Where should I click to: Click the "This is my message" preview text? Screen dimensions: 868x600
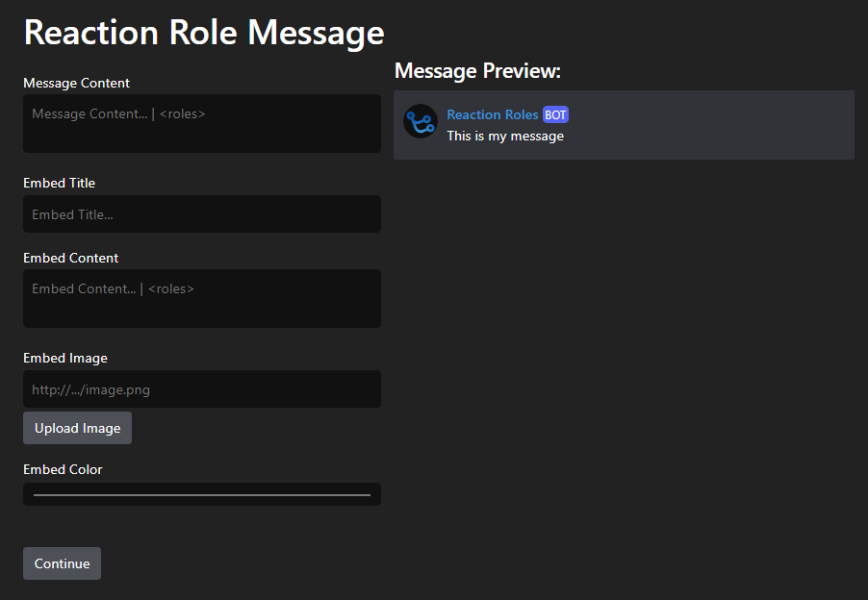click(505, 136)
